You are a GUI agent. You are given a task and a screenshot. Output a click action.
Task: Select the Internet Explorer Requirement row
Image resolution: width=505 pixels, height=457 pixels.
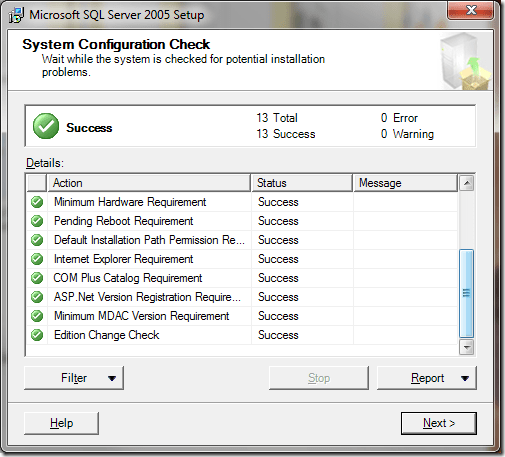tap(242, 259)
